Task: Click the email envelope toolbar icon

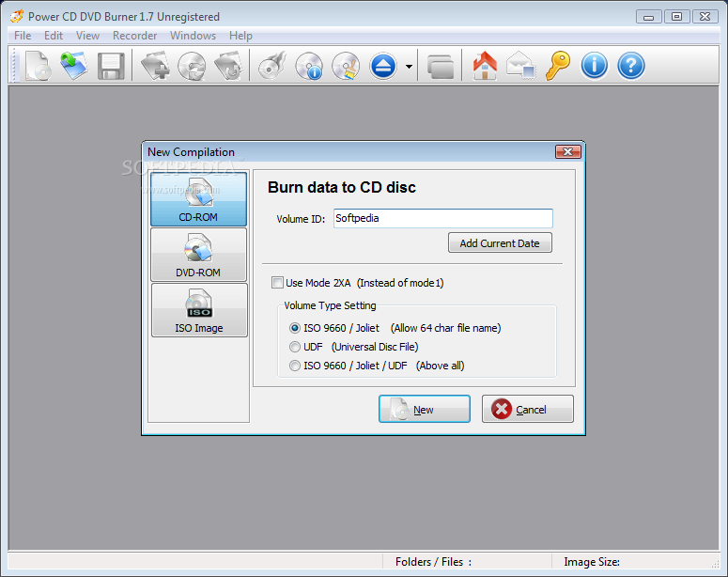Action: pos(521,66)
